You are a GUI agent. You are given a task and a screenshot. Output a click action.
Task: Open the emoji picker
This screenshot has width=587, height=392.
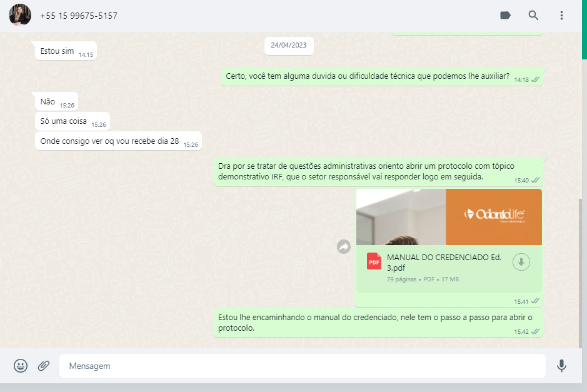pos(21,365)
